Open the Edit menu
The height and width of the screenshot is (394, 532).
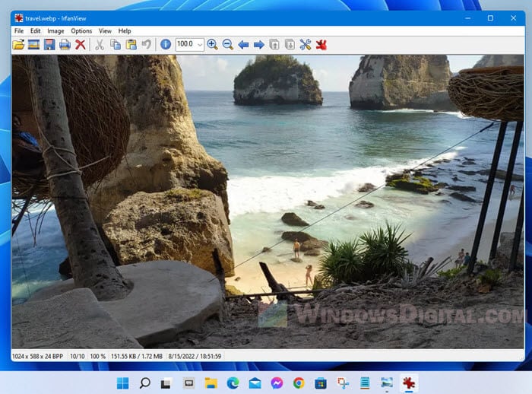35,31
